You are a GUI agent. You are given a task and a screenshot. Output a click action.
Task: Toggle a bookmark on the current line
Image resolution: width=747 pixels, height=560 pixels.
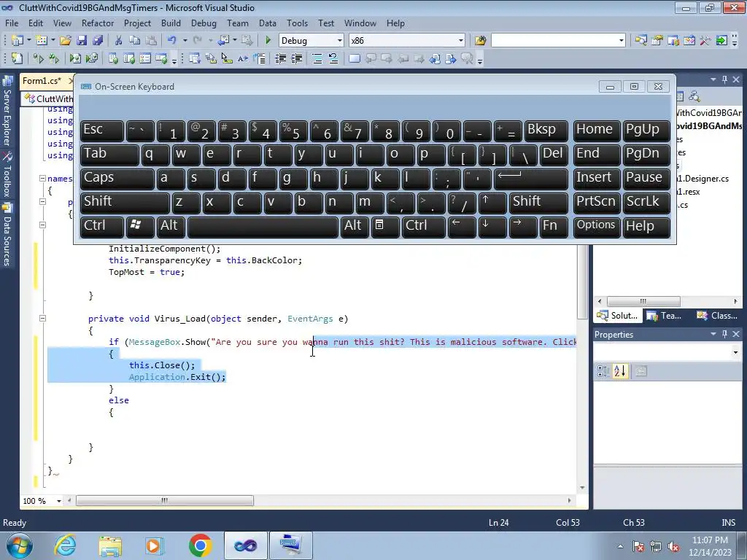pos(354,58)
